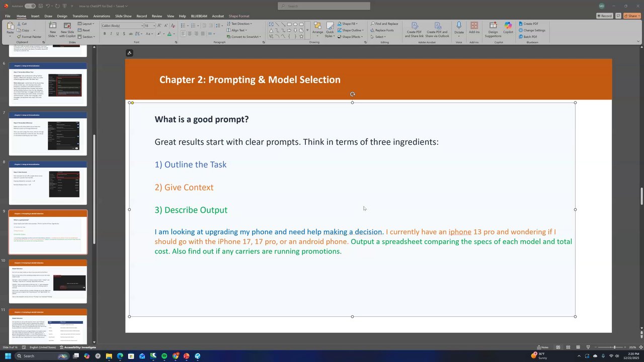Clear all text formatting
Screen dimensions: 644x362
173,25
